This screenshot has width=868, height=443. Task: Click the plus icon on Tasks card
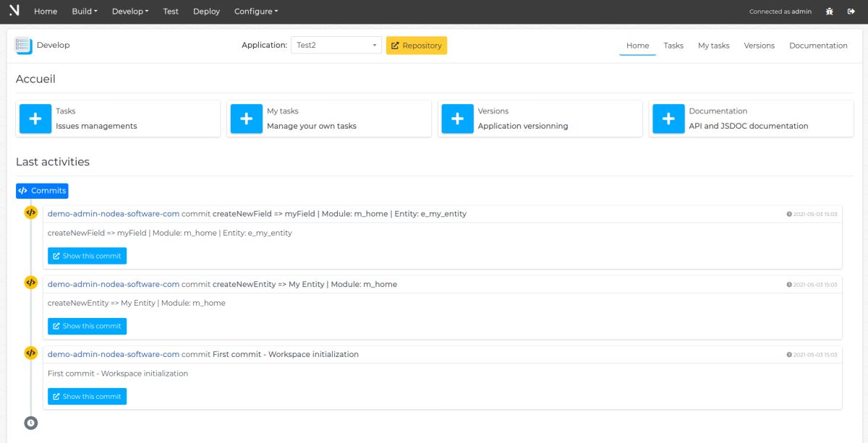point(35,119)
